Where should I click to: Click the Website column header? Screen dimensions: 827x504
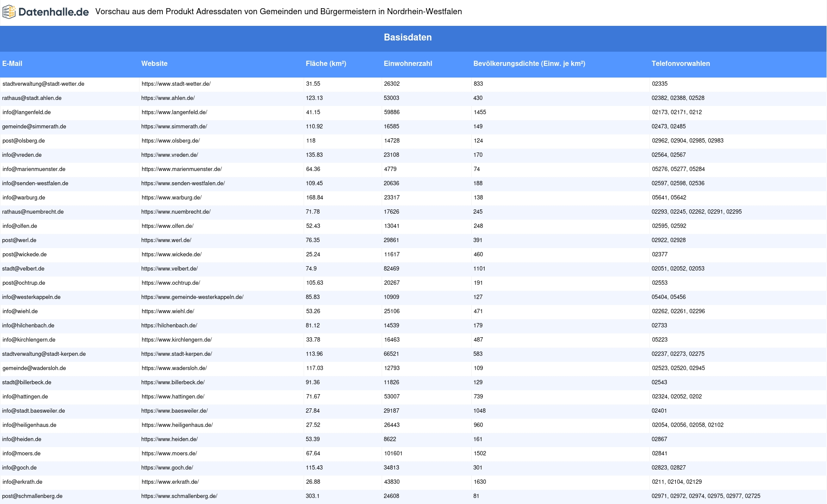point(154,63)
